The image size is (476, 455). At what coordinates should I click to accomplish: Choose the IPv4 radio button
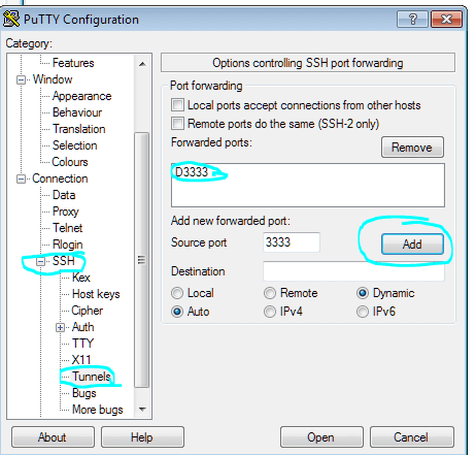pyautogui.click(x=270, y=312)
